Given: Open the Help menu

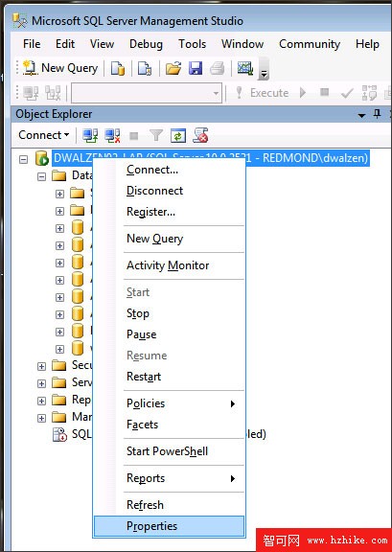Looking at the screenshot, I should (367, 44).
